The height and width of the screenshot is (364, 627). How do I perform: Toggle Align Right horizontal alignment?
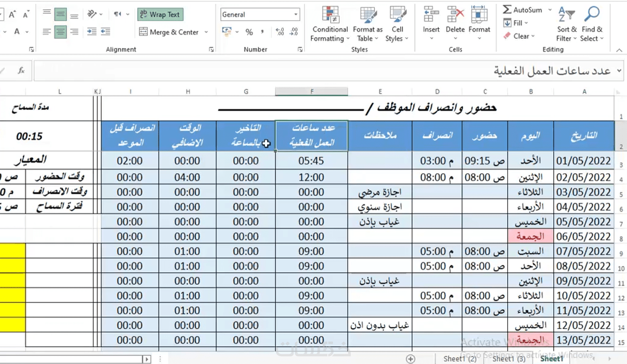click(x=74, y=32)
